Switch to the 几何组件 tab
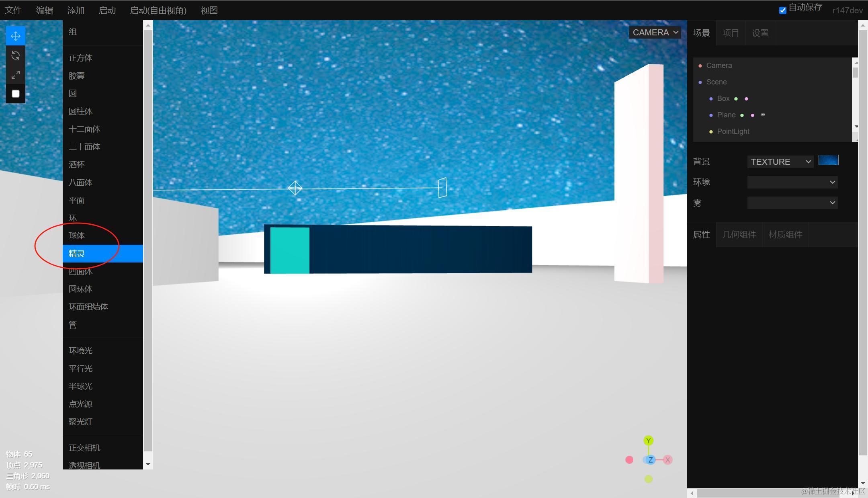 click(739, 235)
